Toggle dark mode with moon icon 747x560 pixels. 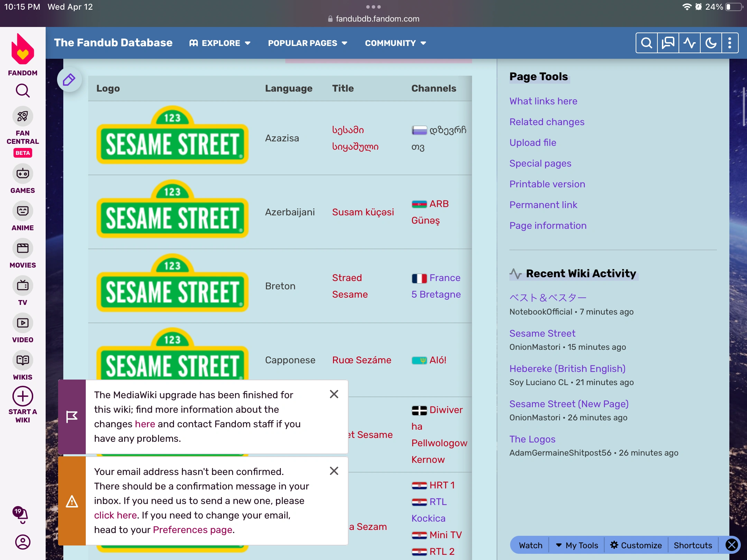(711, 43)
